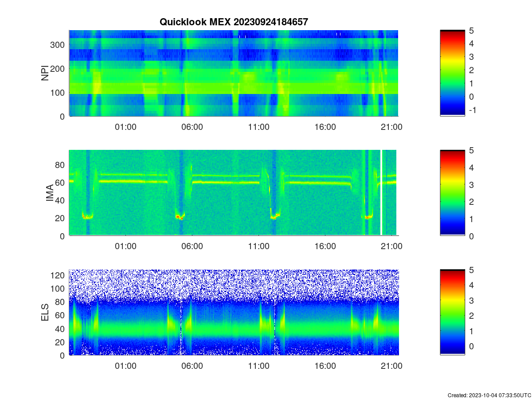The height and width of the screenshot is (399, 532).
Task: Click the Created 2023-10-04 07:33:50UTC timestamp
Action: pos(489,395)
